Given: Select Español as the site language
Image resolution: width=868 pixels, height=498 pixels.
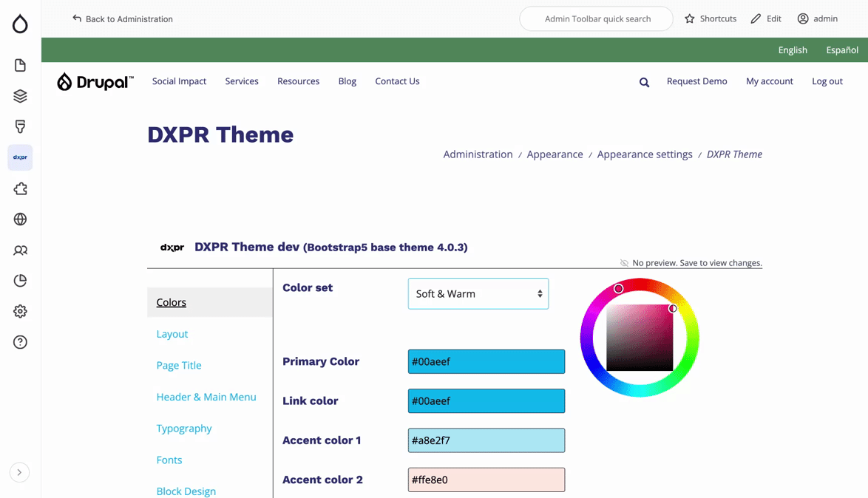Looking at the screenshot, I should pos(841,50).
